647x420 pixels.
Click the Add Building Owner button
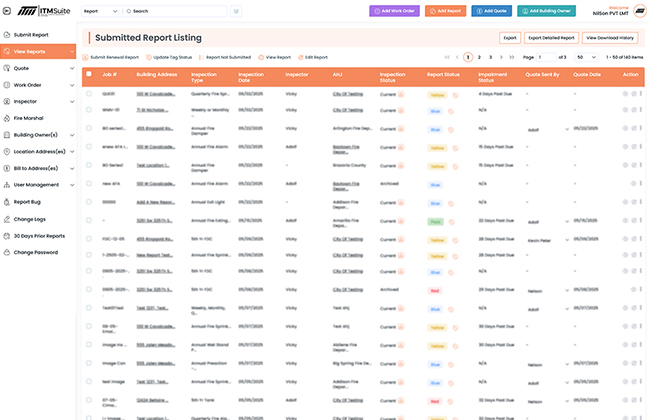546,11
